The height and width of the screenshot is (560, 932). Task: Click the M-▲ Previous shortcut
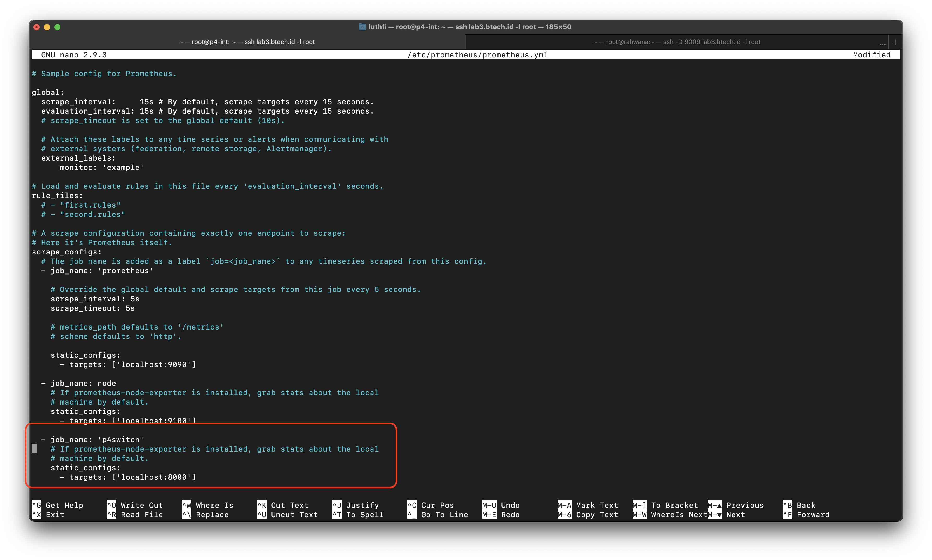(736, 505)
